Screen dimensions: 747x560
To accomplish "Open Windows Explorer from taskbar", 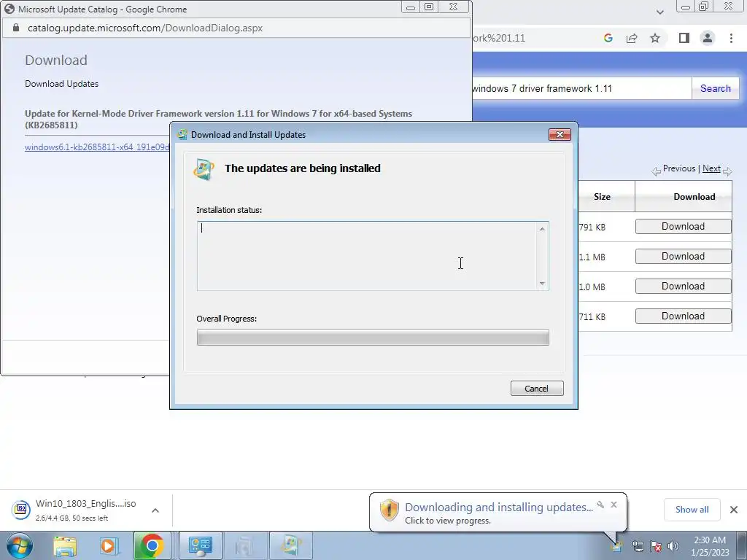I will (x=65, y=545).
